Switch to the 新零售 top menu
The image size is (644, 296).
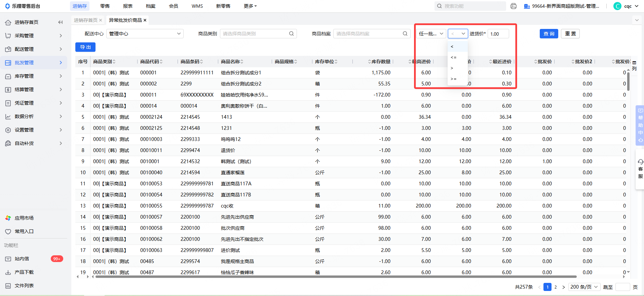223,6
